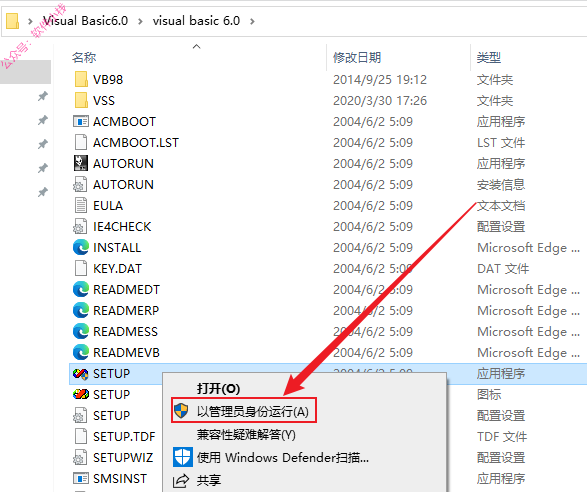This screenshot has height=492, width=587.
Task: Click the Windows Defender scan icon
Action: pyautogui.click(x=183, y=457)
